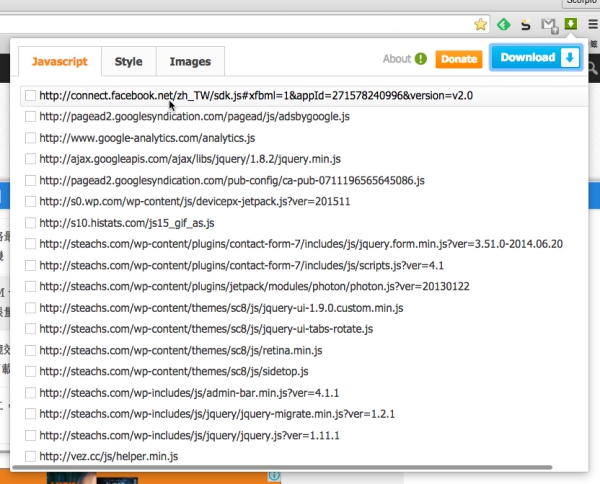Click the blue Download button

pos(536,58)
